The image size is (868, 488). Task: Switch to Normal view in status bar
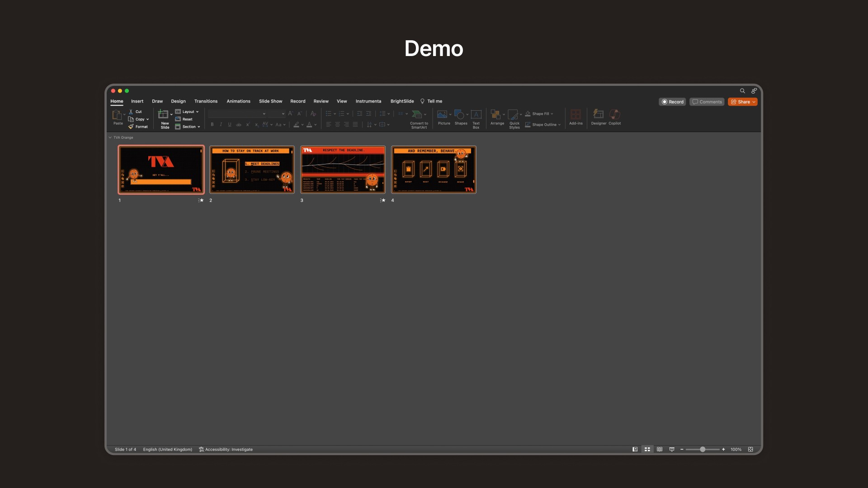(635, 450)
